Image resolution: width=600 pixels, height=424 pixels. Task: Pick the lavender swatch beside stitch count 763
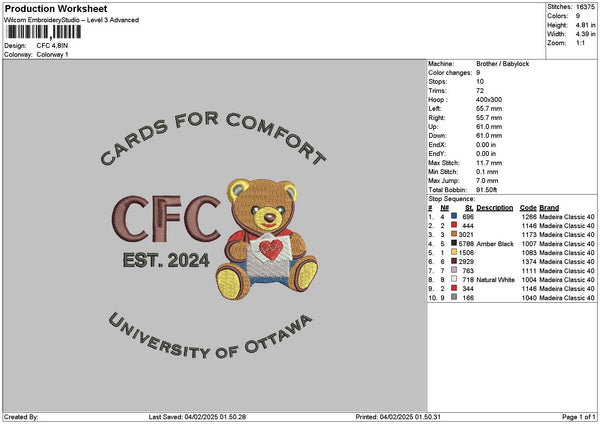click(x=454, y=270)
